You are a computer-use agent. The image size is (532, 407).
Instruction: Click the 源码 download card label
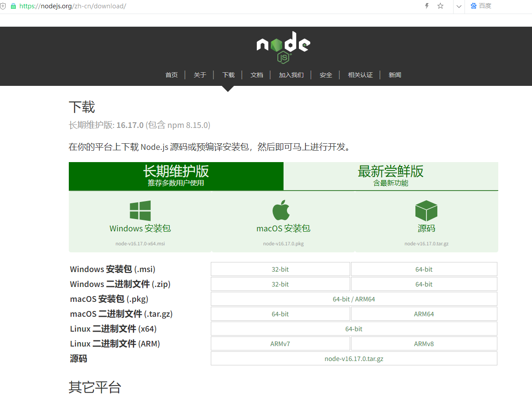[x=426, y=228]
